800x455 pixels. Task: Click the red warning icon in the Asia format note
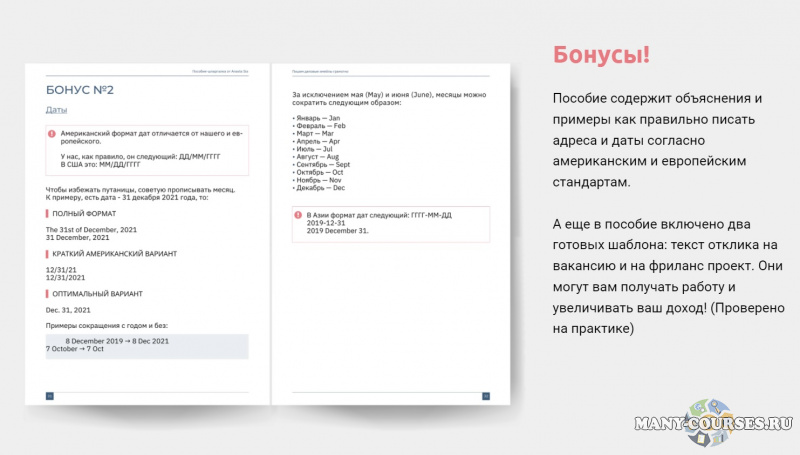point(297,215)
